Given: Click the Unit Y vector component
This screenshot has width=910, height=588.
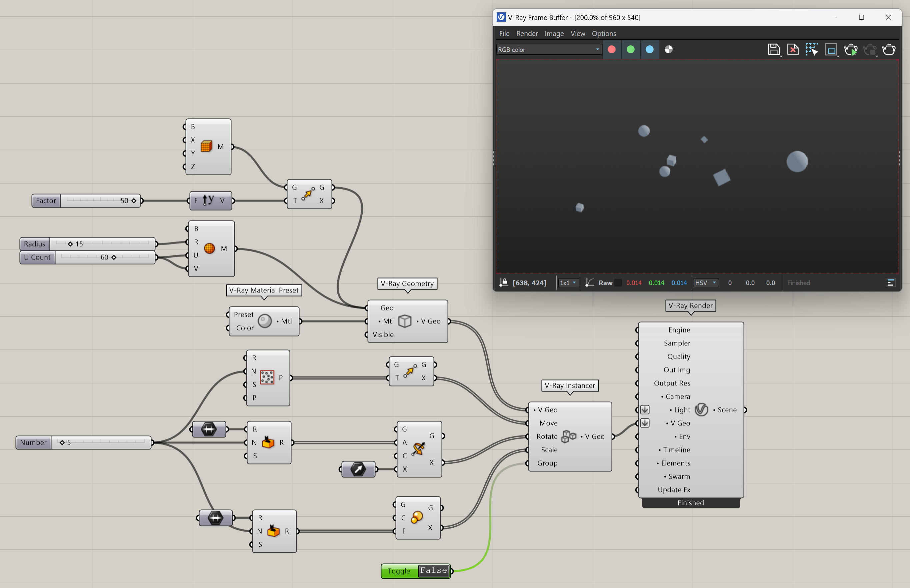Looking at the screenshot, I should tap(210, 201).
